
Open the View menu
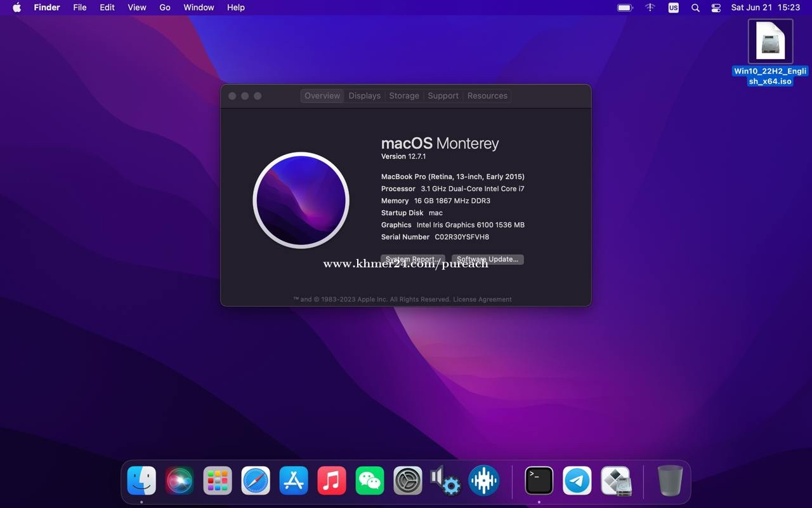[137, 8]
